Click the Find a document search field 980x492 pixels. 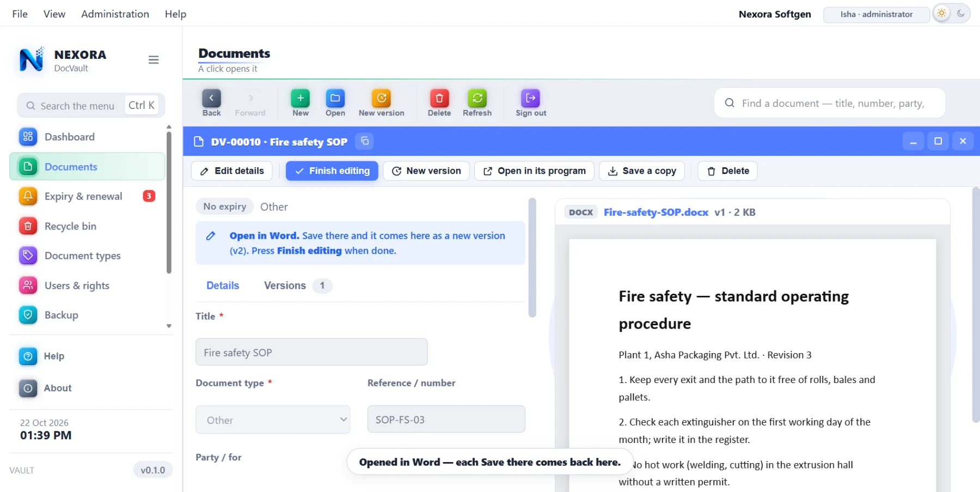[x=830, y=103]
